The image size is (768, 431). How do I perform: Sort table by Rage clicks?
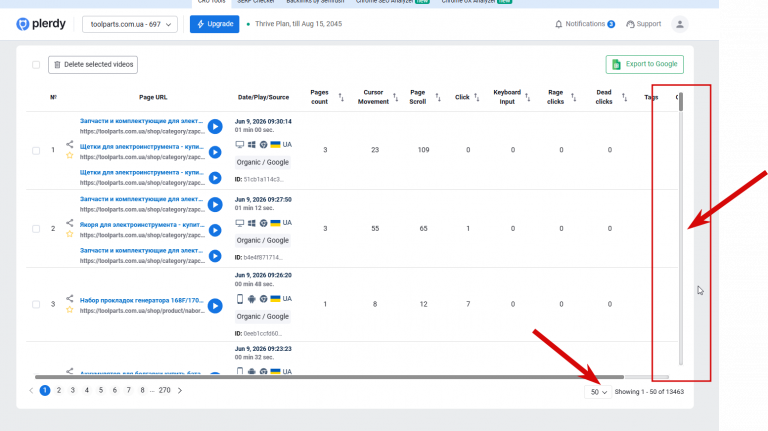click(574, 97)
